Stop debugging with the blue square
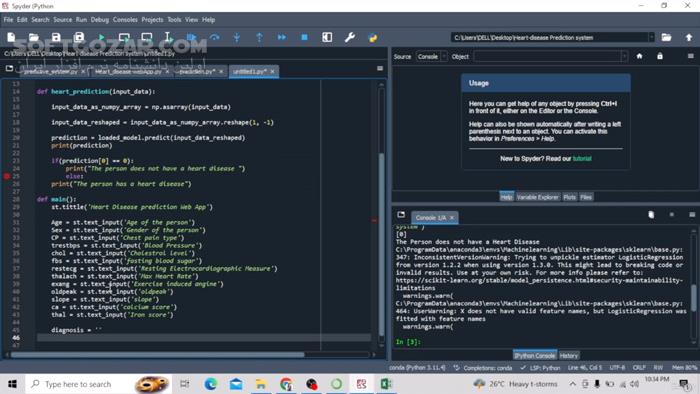This screenshot has height=394, width=700. (x=304, y=37)
